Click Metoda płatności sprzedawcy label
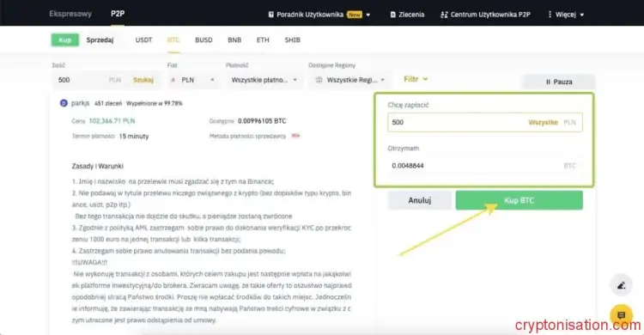 pos(247,136)
